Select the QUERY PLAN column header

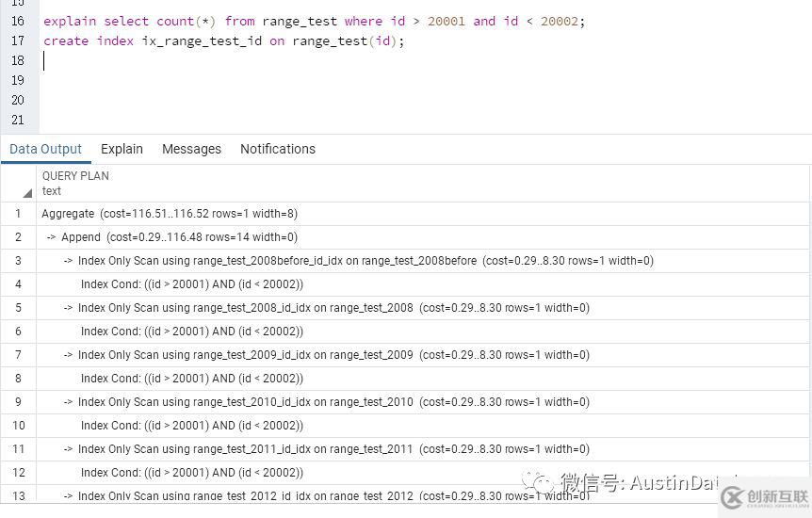tap(423, 184)
